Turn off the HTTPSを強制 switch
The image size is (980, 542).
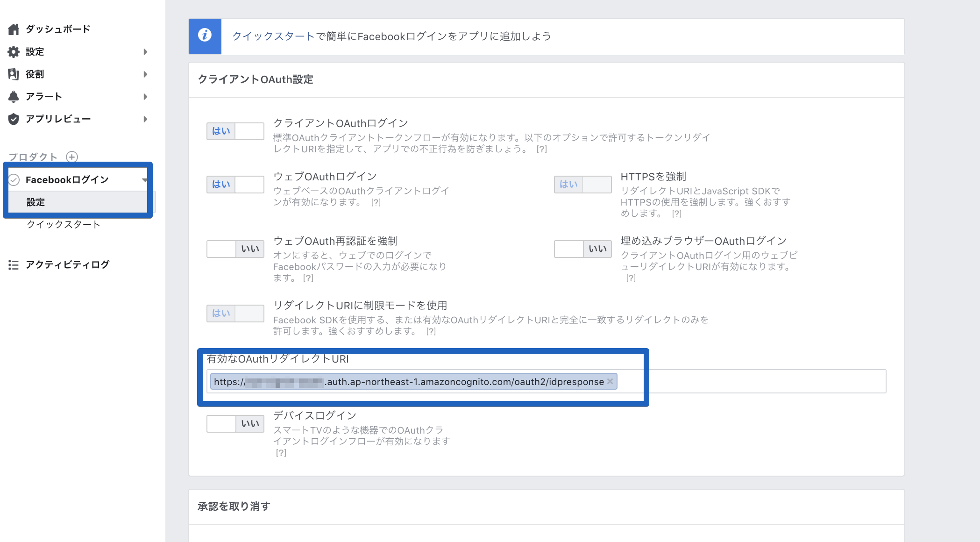tap(582, 184)
